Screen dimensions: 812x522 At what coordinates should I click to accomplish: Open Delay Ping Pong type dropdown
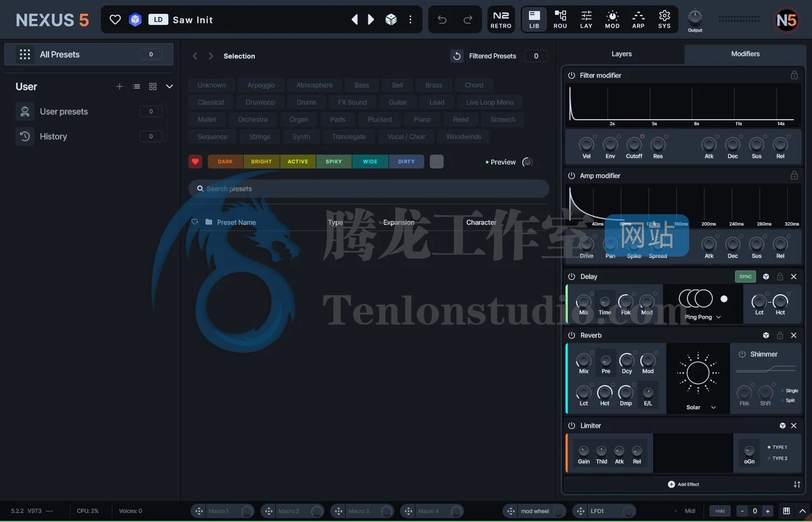[x=703, y=317]
